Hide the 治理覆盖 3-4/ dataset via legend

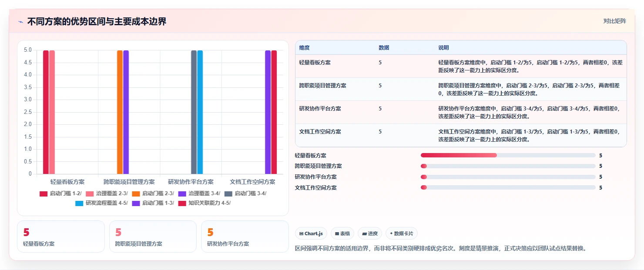[199, 193]
